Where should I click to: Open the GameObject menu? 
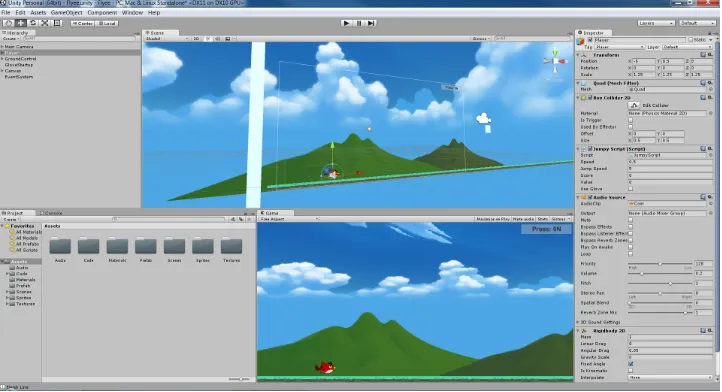click(66, 13)
